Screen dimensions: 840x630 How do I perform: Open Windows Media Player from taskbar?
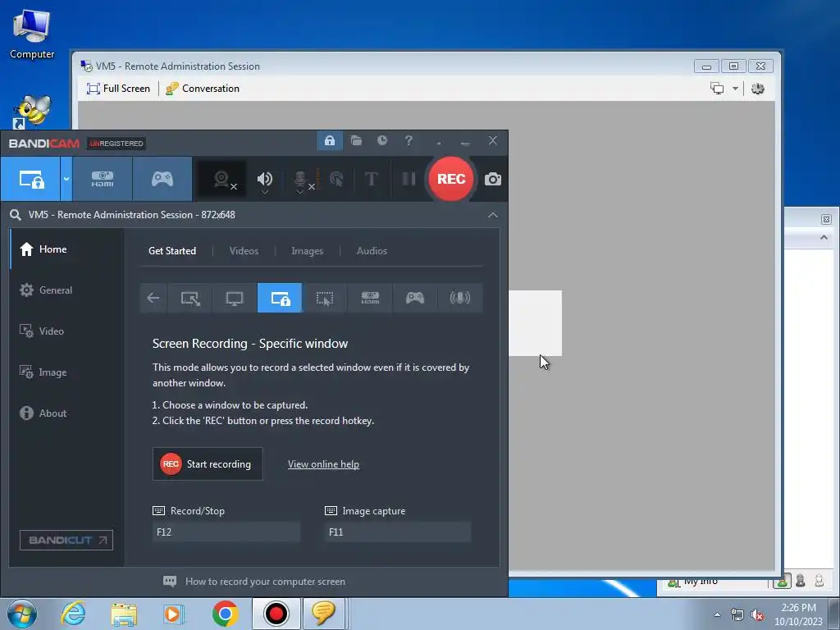click(173, 614)
